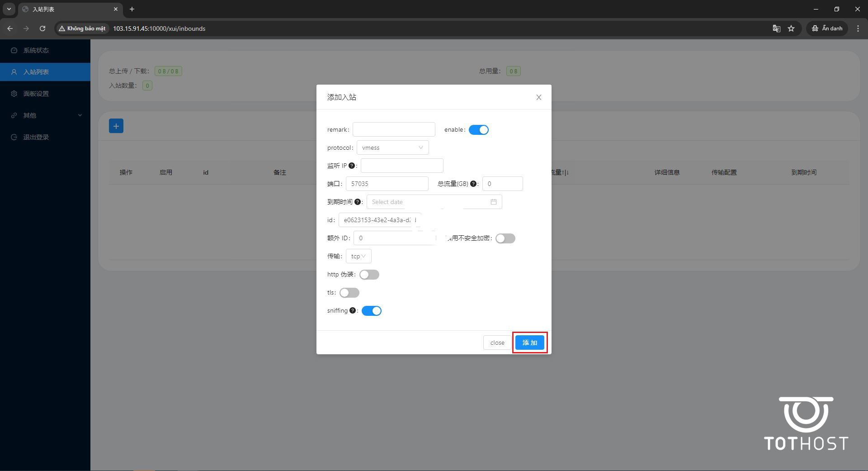Go to 面板设置 in sidebar
This screenshot has height=471, width=868.
pyautogui.click(x=36, y=94)
